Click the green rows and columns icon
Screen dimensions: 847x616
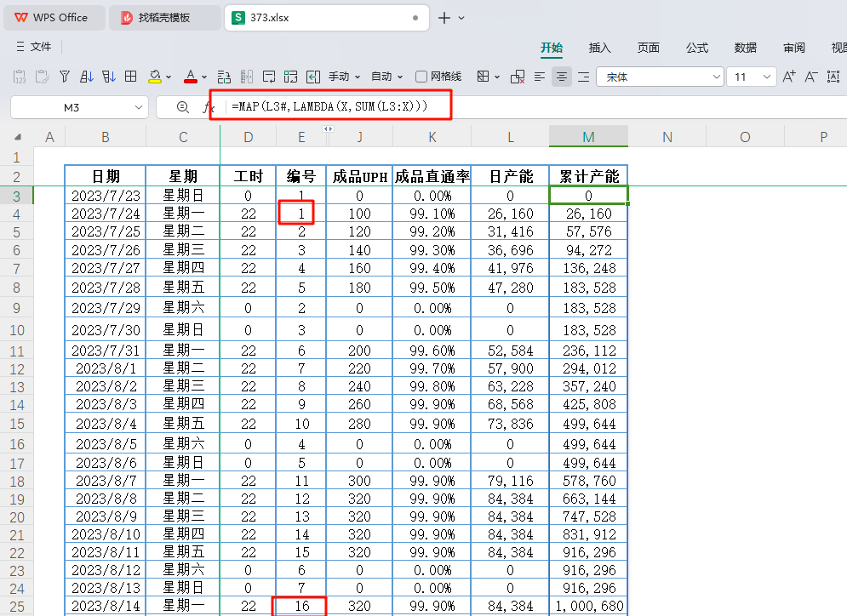[290, 77]
